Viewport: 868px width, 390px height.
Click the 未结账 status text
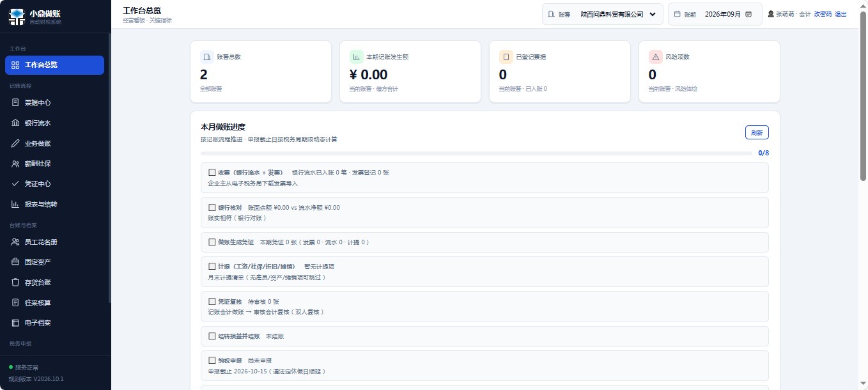275,336
